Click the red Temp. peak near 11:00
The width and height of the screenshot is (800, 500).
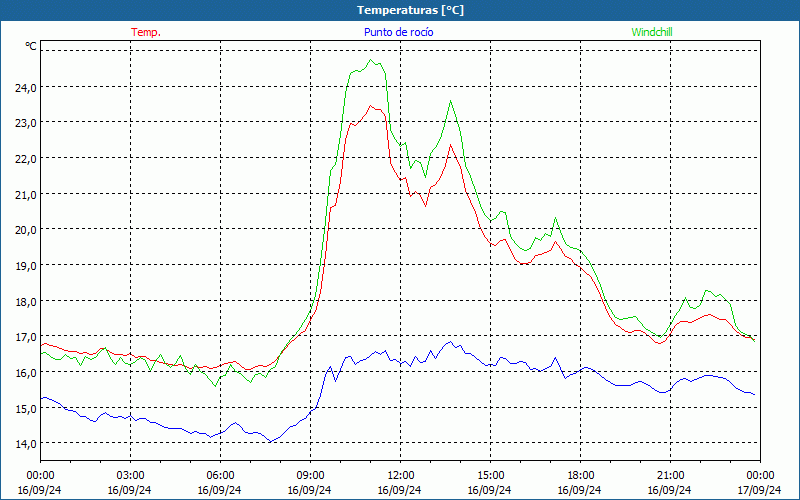point(371,106)
